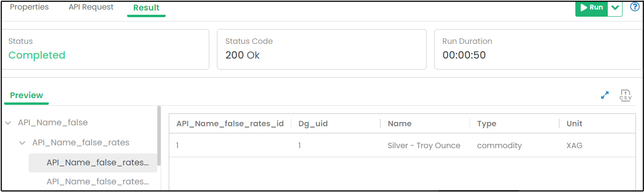Click the Dg_uid column header
The image size is (644, 192).
click(313, 124)
